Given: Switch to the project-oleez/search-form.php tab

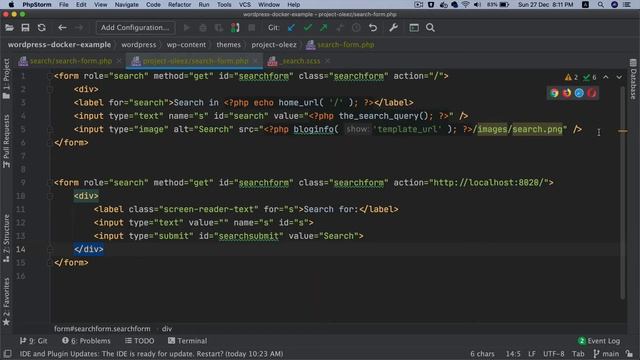Looking at the screenshot, I should [195, 61].
